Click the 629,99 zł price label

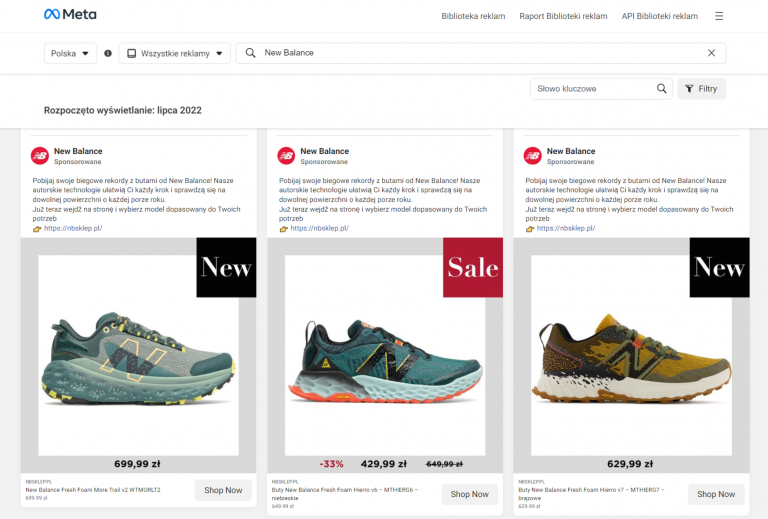pyautogui.click(x=630, y=464)
